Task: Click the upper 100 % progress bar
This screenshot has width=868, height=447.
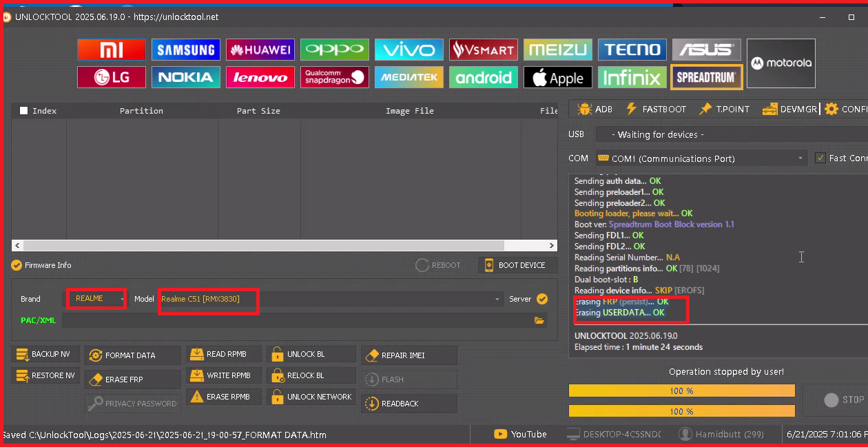Action: click(x=682, y=391)
